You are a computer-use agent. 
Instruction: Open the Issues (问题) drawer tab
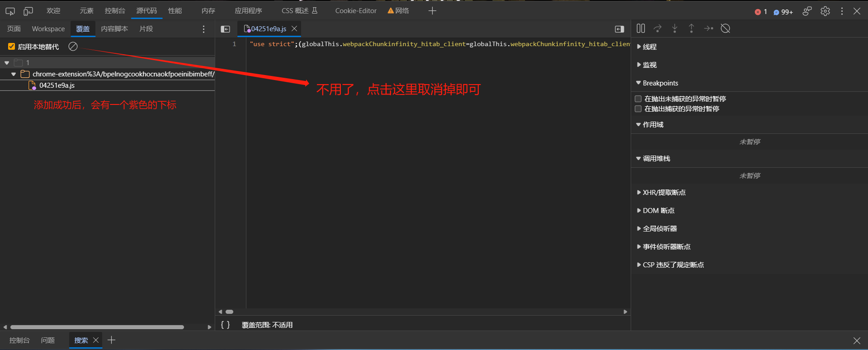click(48, 341)
